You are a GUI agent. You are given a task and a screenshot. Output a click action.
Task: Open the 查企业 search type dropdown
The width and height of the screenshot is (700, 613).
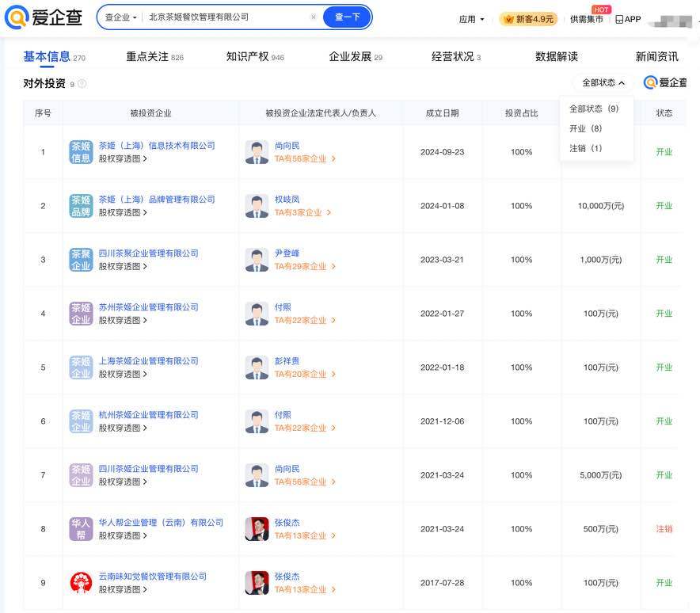120,17
